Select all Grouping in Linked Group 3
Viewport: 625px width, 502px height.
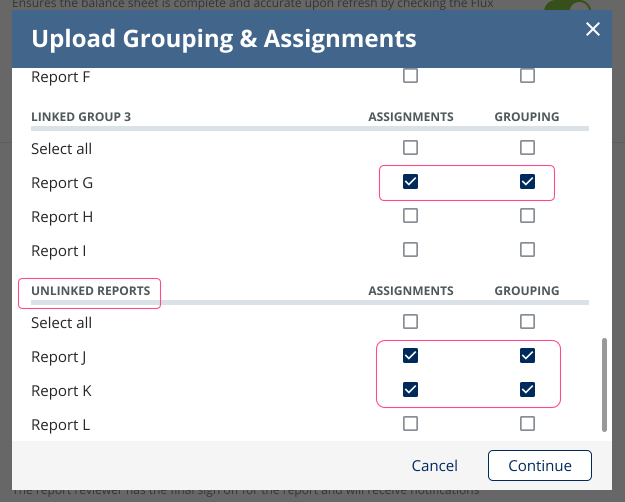[528, 148]
